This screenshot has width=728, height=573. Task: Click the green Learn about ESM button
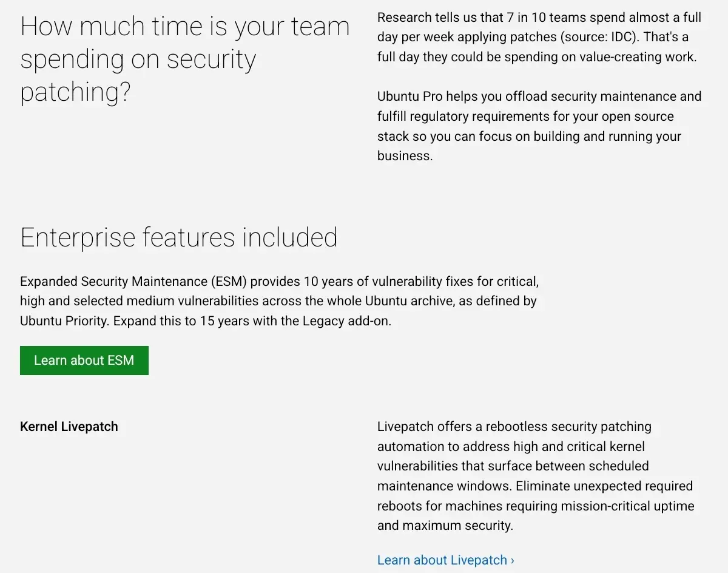click(84, 361)
